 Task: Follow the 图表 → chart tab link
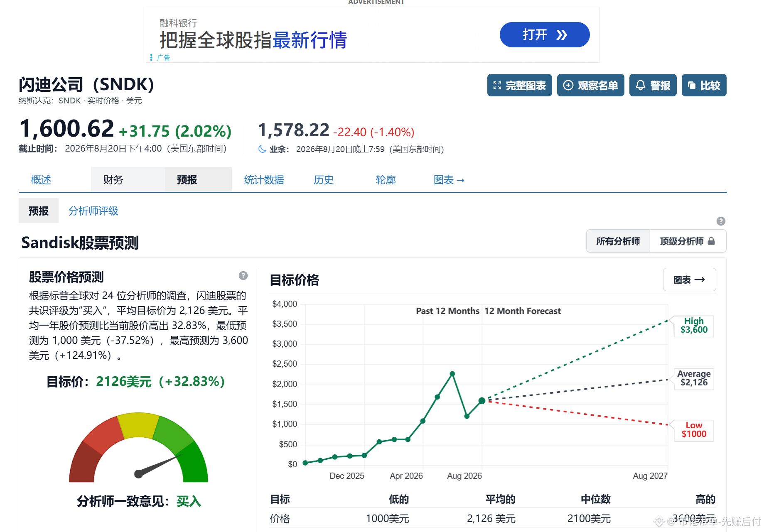[449, 180]
